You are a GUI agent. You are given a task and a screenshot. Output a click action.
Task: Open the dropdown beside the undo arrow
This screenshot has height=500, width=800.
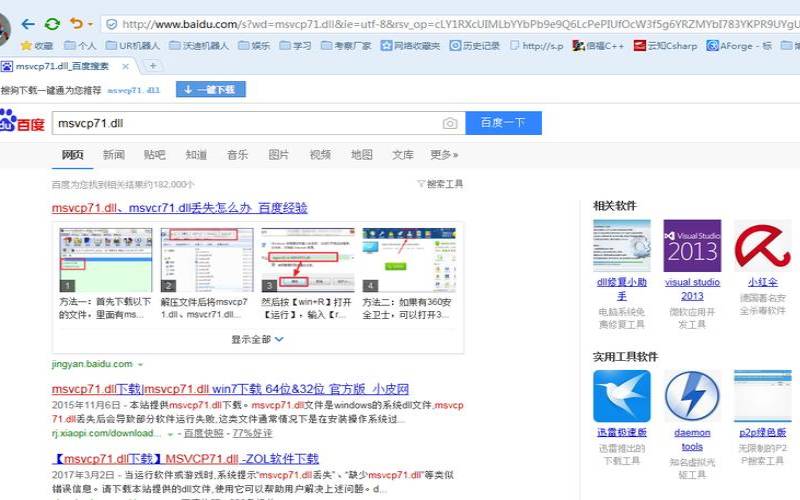click(x=90, y=24)
